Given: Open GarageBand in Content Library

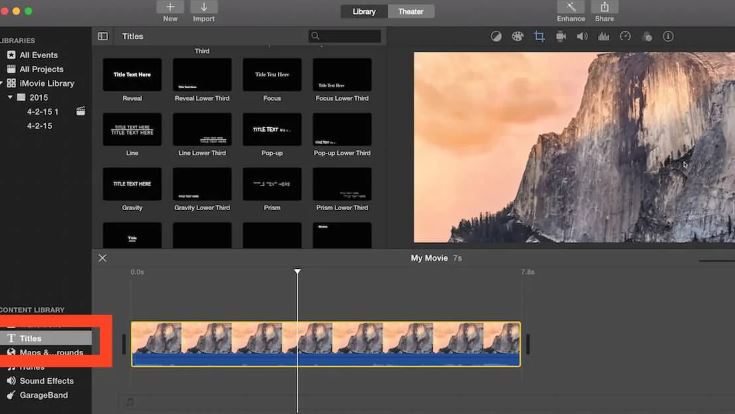Looking at the screenshot, I should point(46,395).
